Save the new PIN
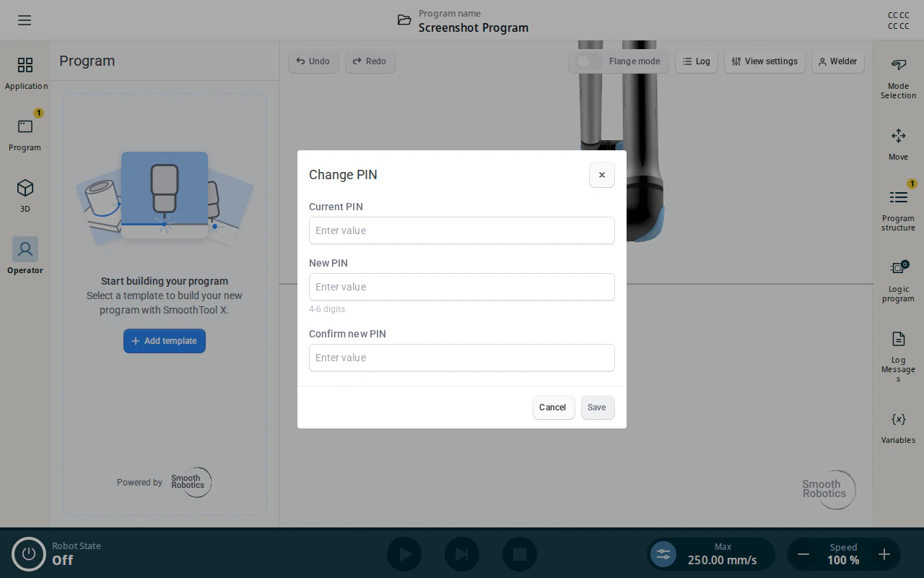The height and width of the screenshot is (578, 924). coord(597,407)
